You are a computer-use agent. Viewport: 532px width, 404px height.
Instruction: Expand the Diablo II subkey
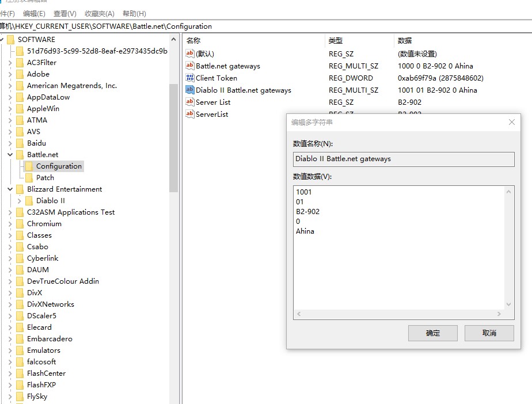click(x=20, y=201)
